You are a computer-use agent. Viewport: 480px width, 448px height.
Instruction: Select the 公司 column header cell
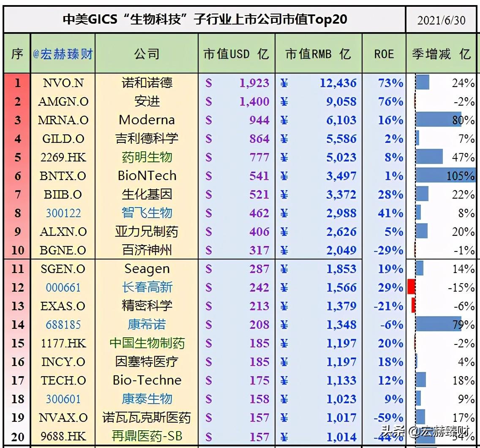[x=147, y=54]
